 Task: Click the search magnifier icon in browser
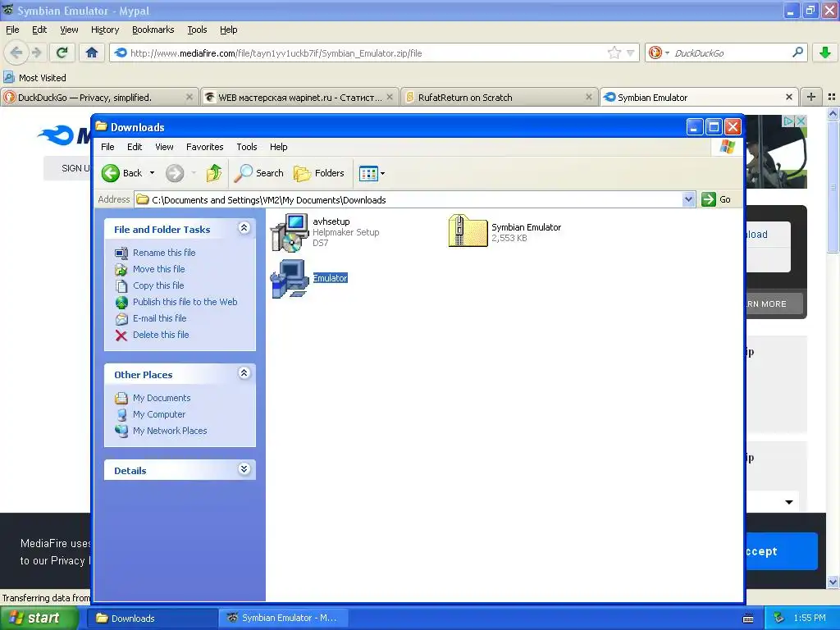[797, 52]
